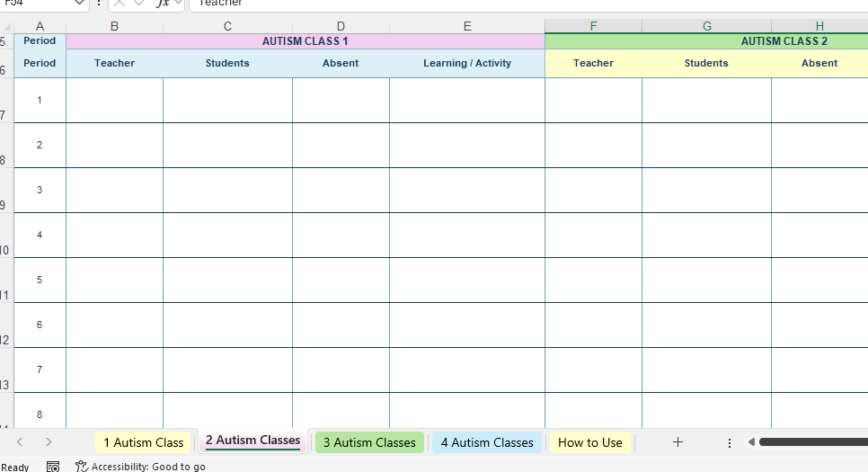Click the sheet tab options three-dot handle
Viewport: 868px width, 472px height.
tap(730, 442)
